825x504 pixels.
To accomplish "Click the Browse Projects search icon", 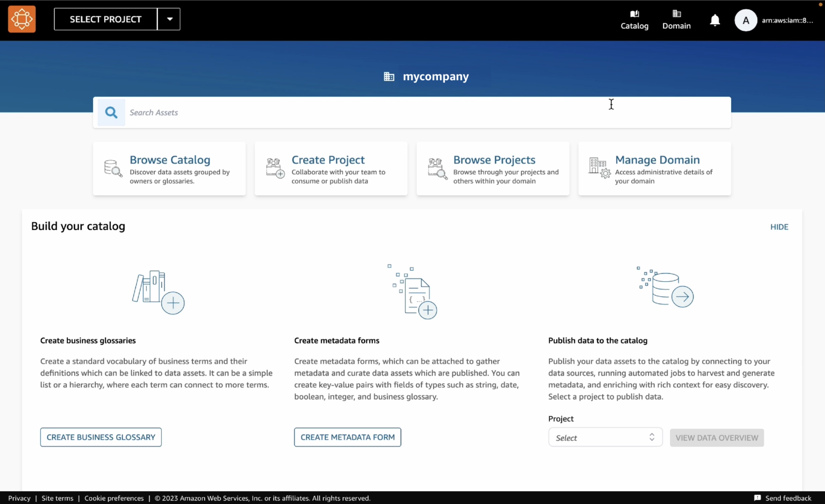I will (437, 168).
